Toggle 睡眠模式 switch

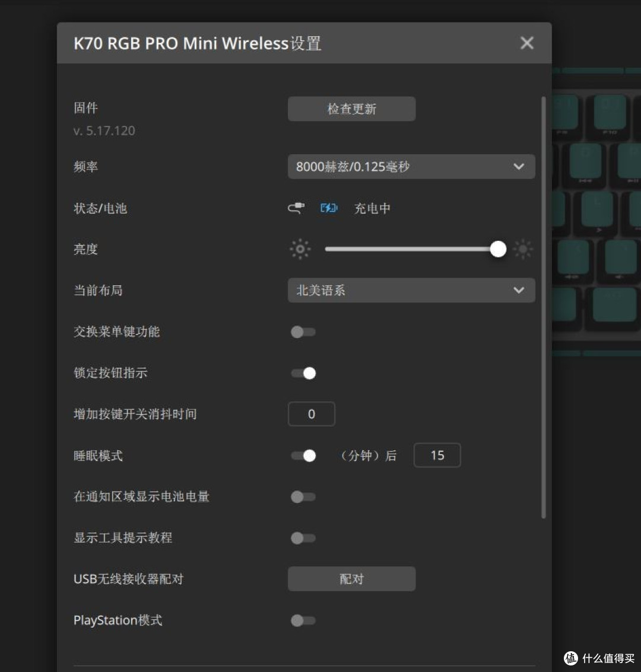(x=303, y=455)
